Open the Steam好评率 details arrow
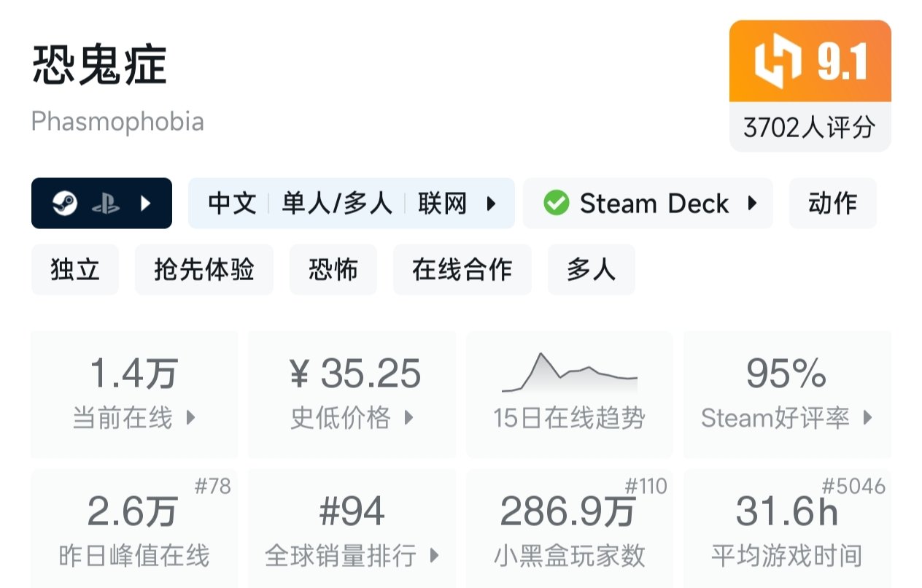Viewport: 922px width, 588px height. pos(867,418)
